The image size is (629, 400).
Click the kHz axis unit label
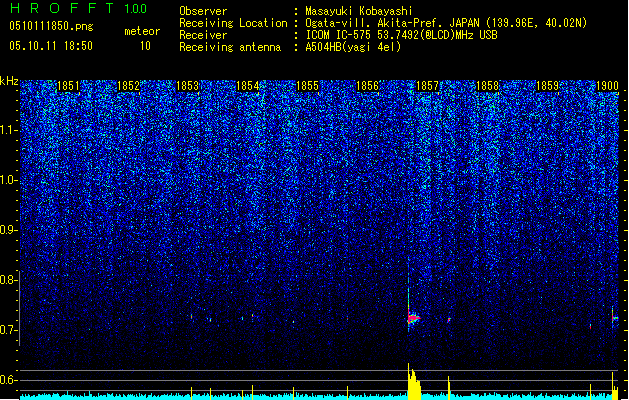click(x=9, y=81)
